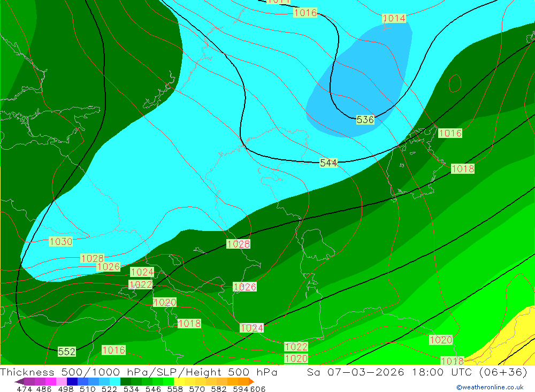Pick the cyan legend swatch before dark green

(x=115, y=381)
